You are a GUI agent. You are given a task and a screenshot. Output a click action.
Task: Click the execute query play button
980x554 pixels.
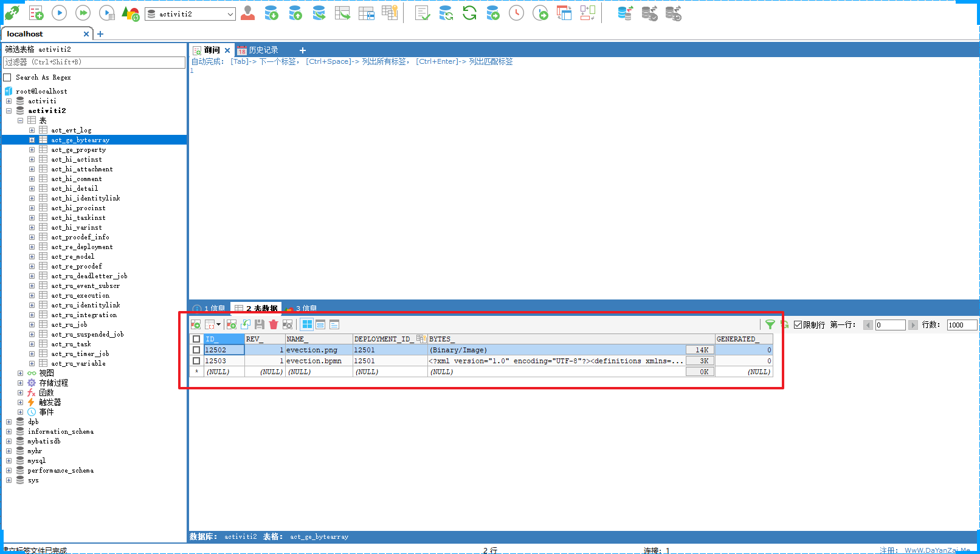pyautogui.click(x=59, y=13)
